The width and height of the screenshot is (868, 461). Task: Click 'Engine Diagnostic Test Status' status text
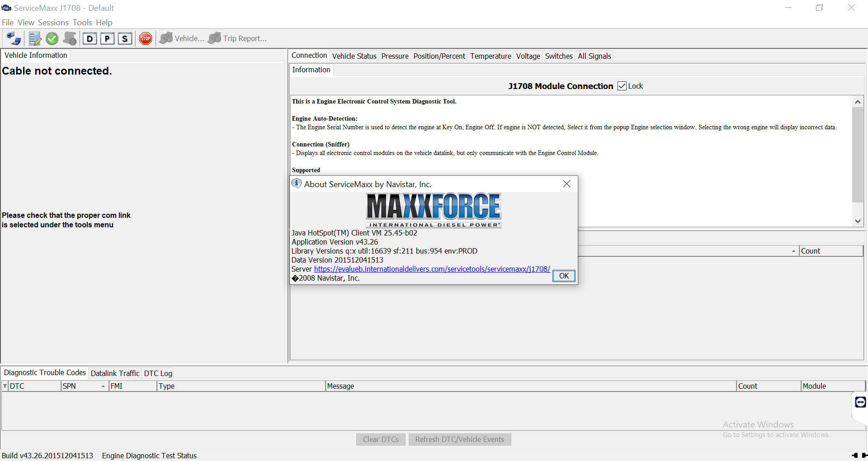[149, 456]
